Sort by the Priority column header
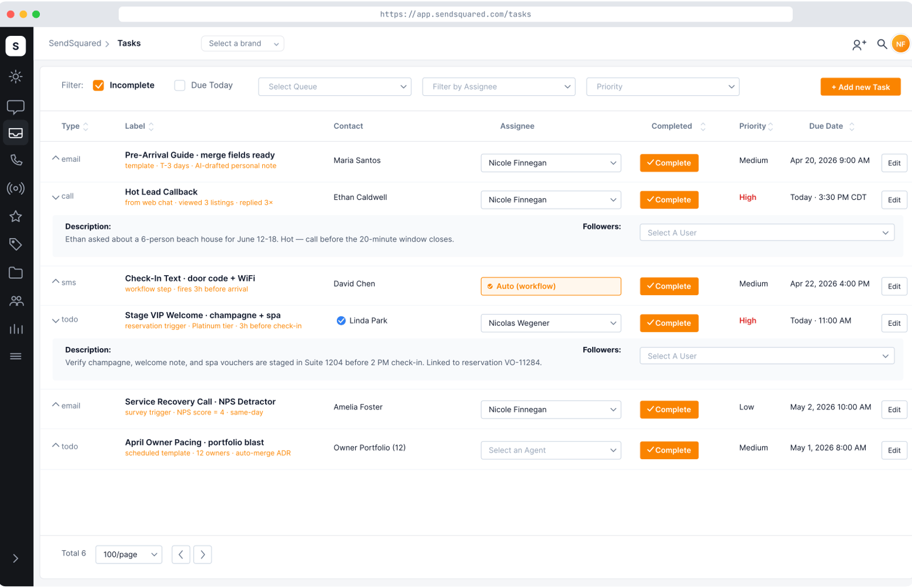912x588 pixels. click(x=756, y=126)
